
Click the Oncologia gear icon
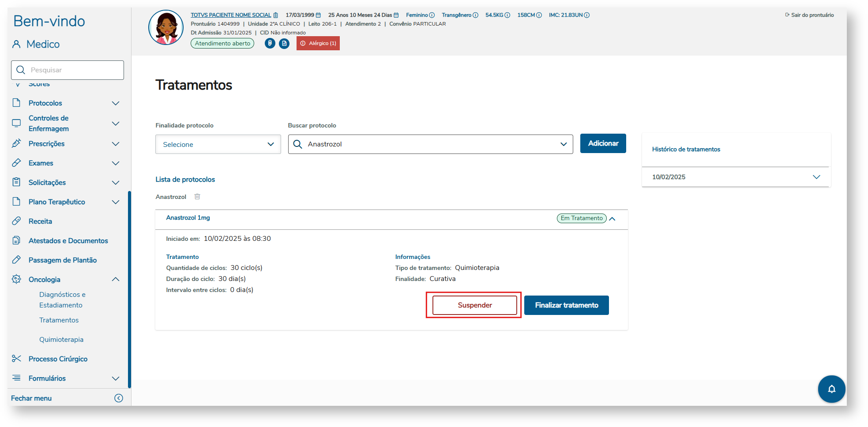(16, 279)
